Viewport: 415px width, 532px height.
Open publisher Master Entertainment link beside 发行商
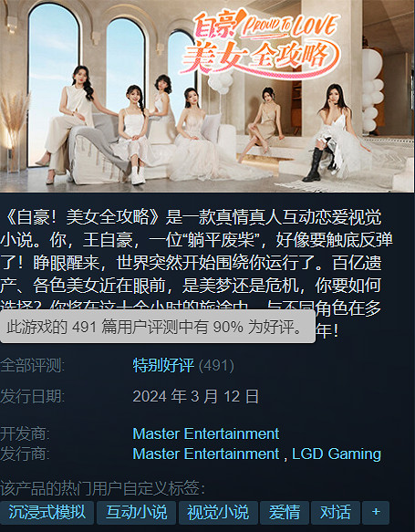(206, 454)
